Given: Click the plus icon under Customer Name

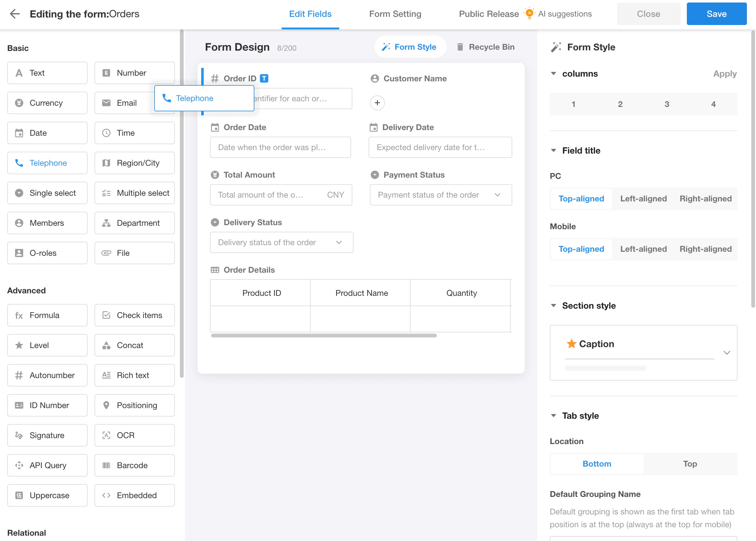Looking at the screenshot, I should 377,103.
